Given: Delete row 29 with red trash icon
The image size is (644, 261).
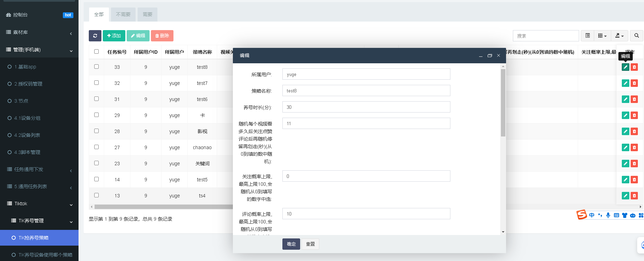Looking at the screenshot, I should click(634, 115).
